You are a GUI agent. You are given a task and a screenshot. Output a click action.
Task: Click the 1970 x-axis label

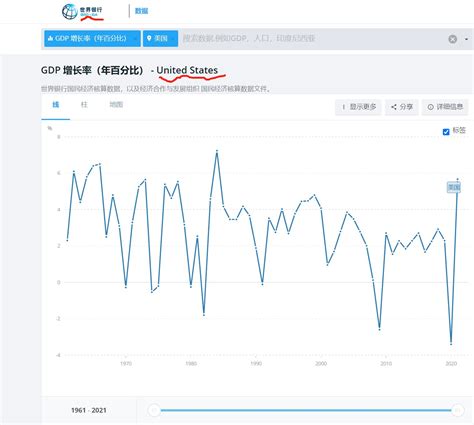[126, 363]
